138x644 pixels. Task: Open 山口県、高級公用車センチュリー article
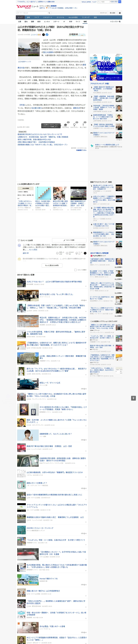pyautogui.click(x=63, y=357)
